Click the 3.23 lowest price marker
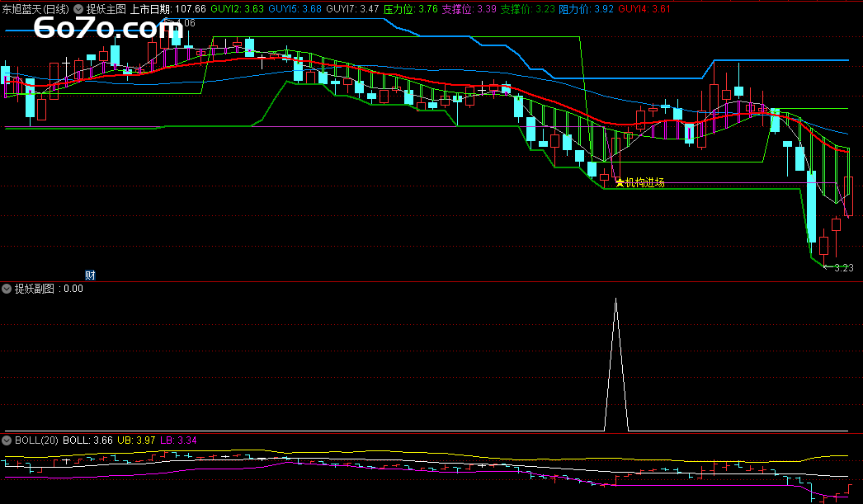Screen dimensions: 863x504 pos(843,268)
